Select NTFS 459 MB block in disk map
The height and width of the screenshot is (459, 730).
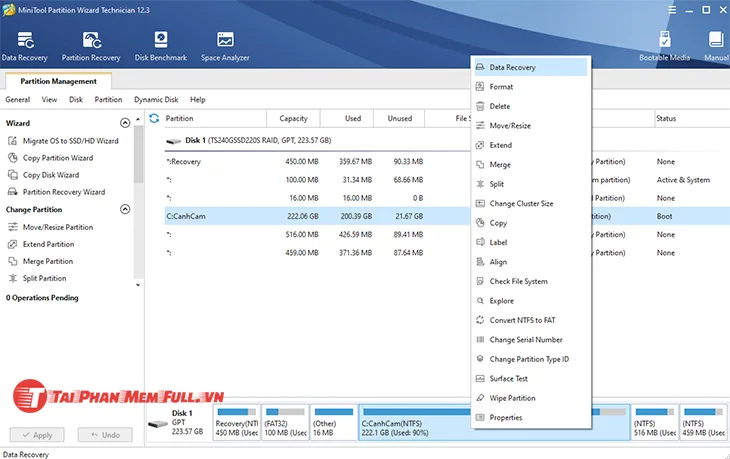click(703, 422)
